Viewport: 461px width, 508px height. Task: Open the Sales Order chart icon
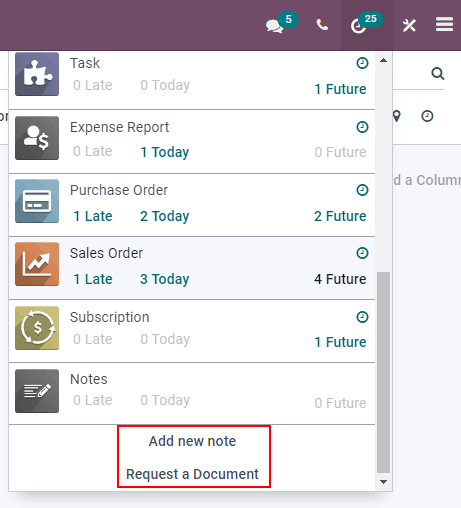(x=37, y=264)
